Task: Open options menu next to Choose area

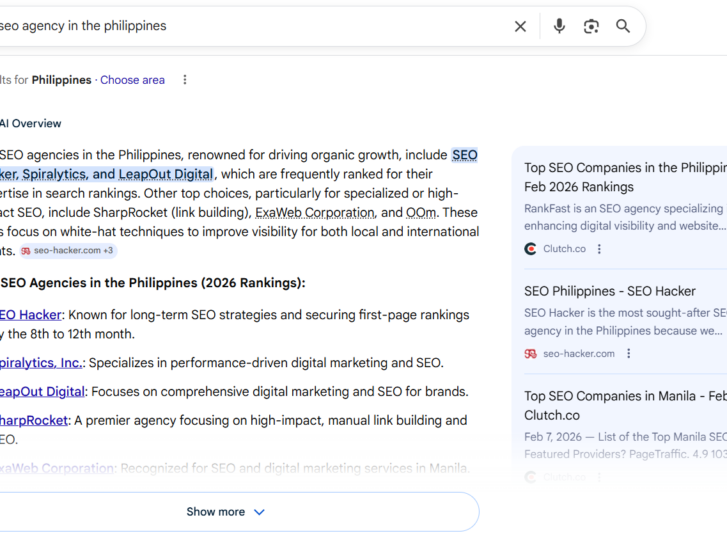Action: (x=185, y=80)
